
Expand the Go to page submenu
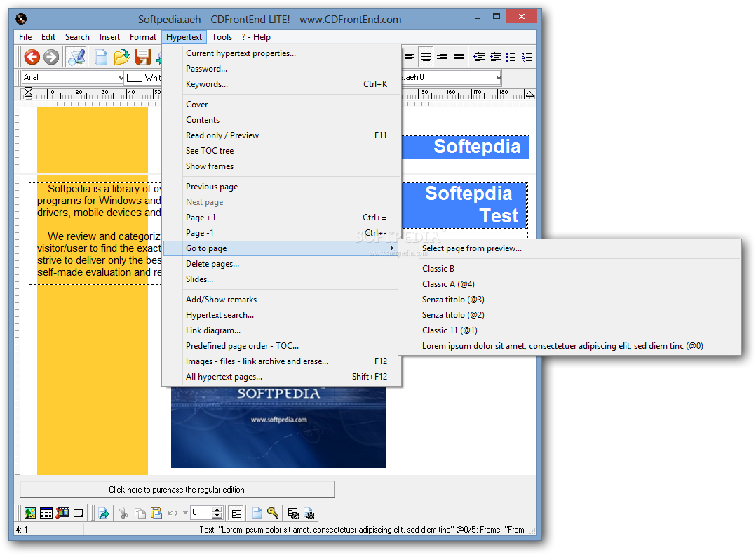tap(281, 248)
